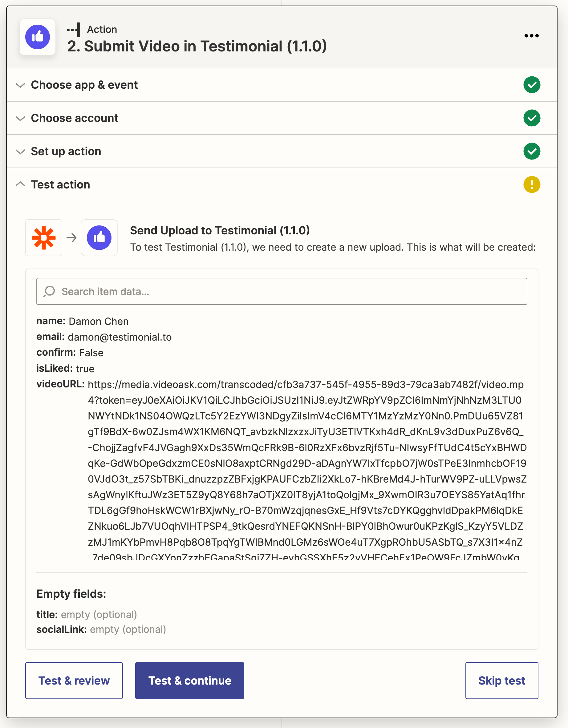
Task: Click the search magnifier icon in item data
Action: pyautogui.click(x=49, y=291)
